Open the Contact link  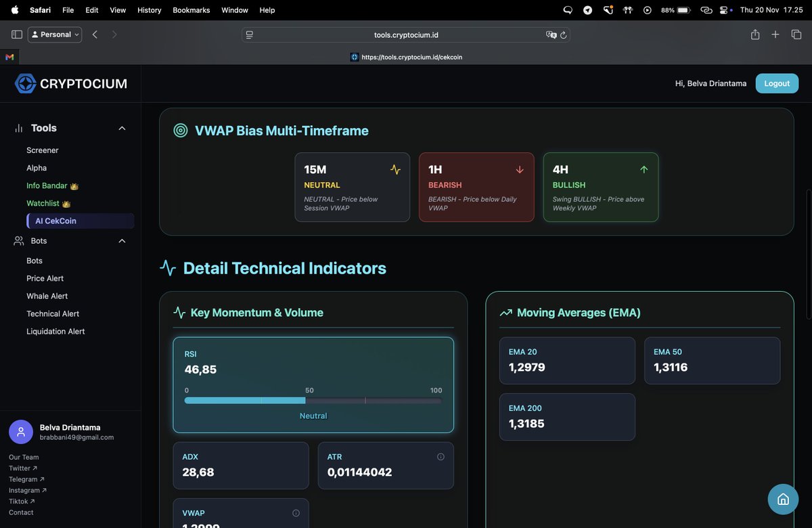(21, 512)
